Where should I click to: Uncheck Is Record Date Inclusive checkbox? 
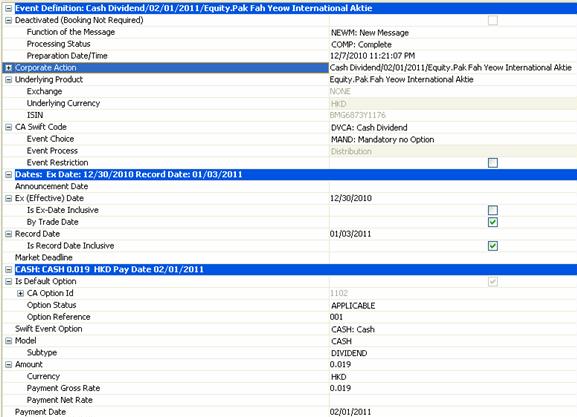[x=493, y=246]
